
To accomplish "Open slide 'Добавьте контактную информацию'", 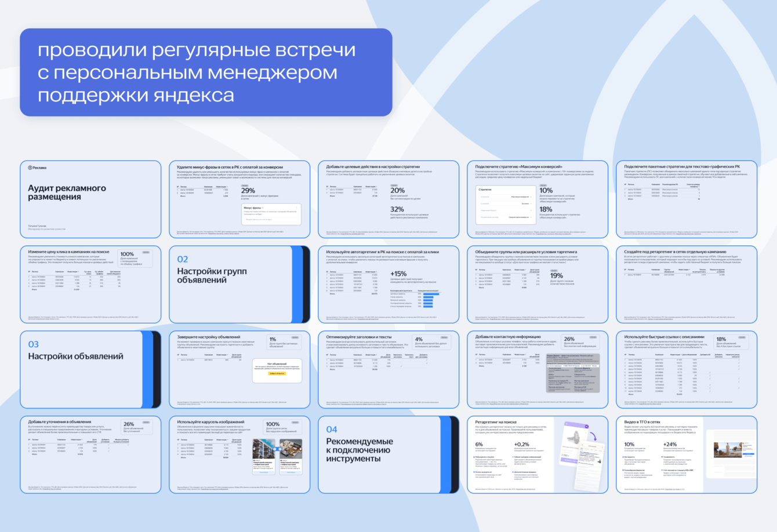I will [x=538, y=370].
